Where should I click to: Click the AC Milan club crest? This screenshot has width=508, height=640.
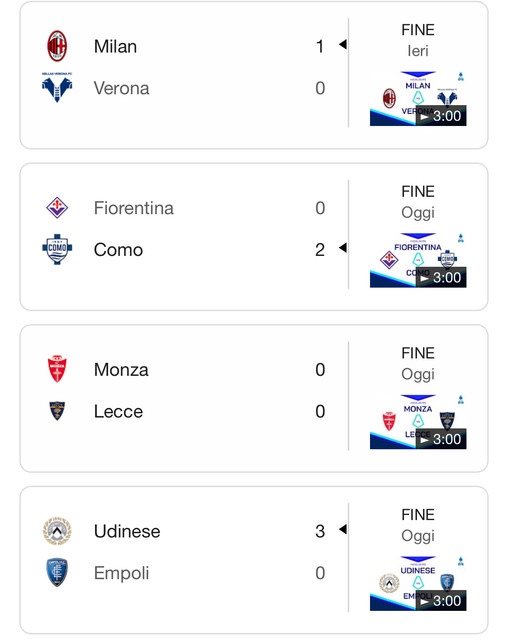tap(57, 46)
